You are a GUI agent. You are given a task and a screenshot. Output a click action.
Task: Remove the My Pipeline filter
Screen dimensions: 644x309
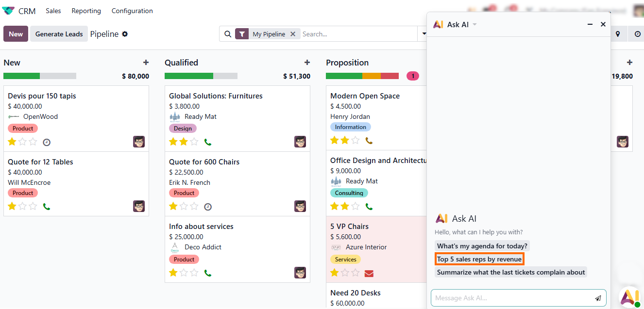tap(293, 34)
